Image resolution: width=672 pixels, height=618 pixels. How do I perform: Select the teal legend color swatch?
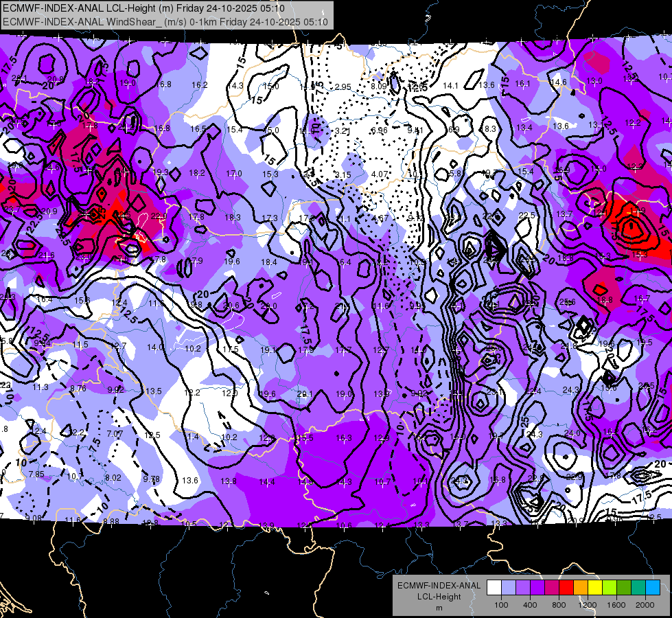638,588
